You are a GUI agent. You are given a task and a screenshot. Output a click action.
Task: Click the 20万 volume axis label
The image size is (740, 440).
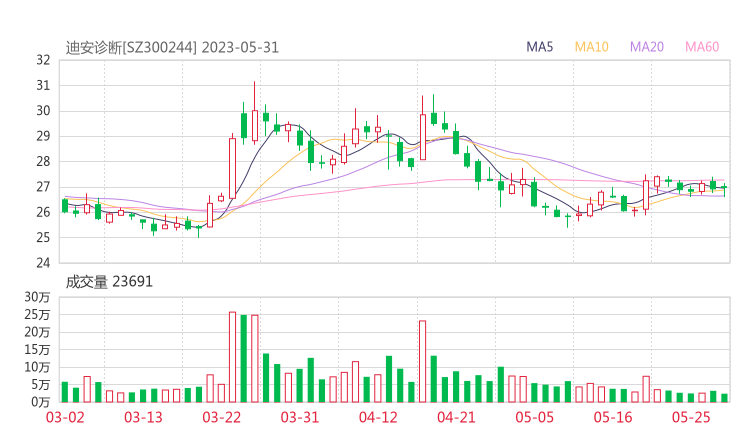click(37, 332)
